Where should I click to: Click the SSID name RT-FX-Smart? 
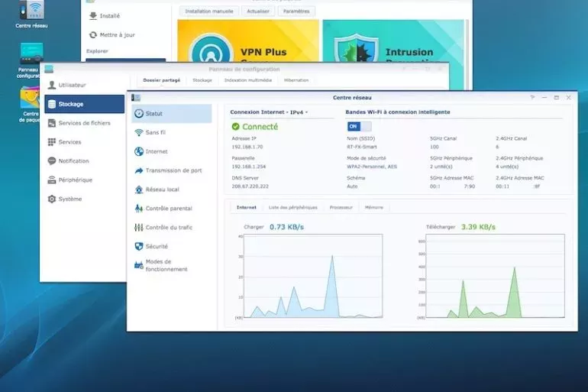(x=362, y=147)
